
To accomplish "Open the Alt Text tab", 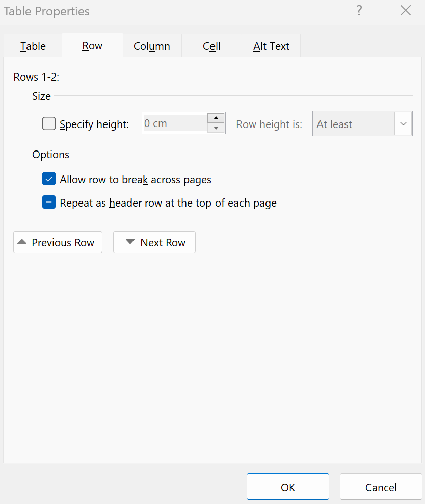I will tap(271, 46).
